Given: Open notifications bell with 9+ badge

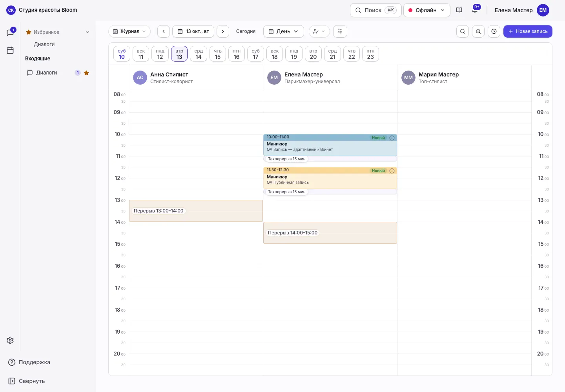Looking at the screenshot, I should [475, 10].
